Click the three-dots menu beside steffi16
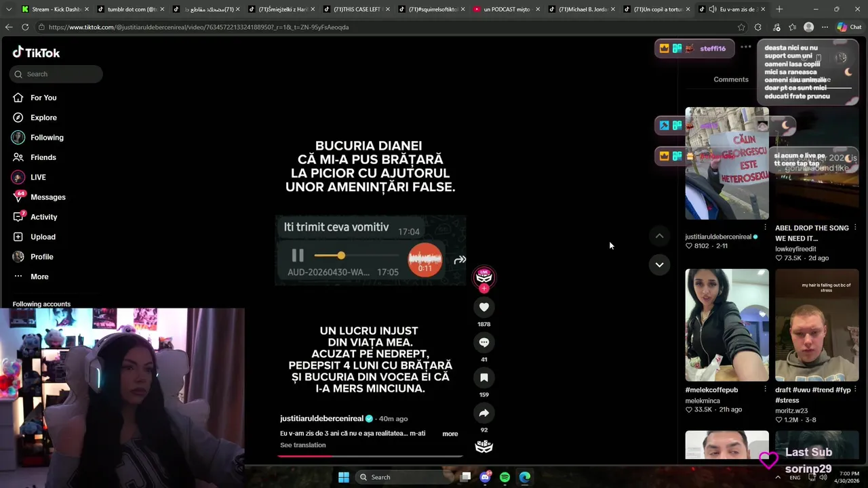The image size is (868, 488). coord(746,47)
